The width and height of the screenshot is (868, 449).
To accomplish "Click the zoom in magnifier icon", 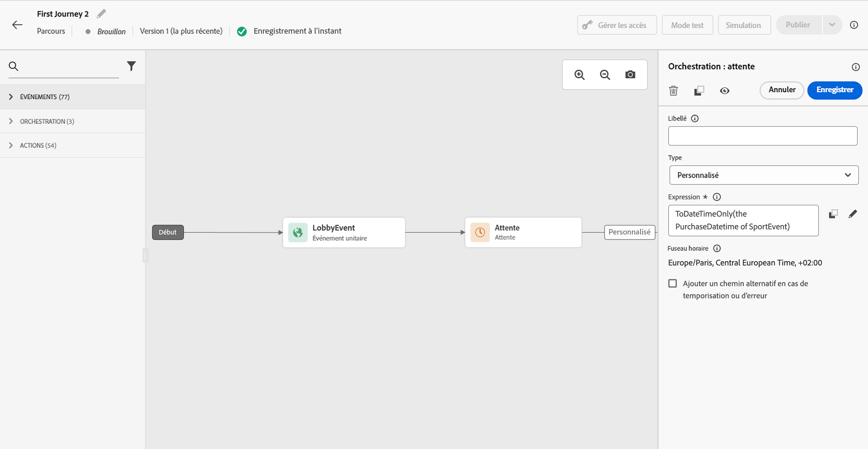I will point(579,74).
